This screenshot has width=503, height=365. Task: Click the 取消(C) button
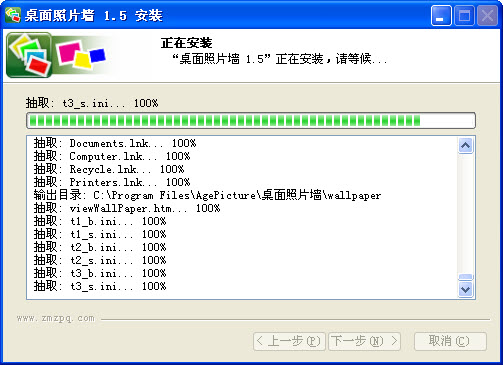(x=450, y=341)
